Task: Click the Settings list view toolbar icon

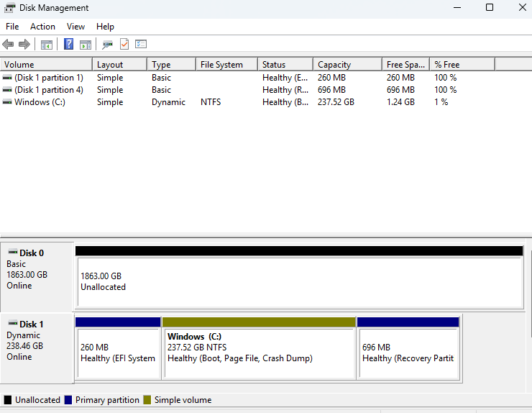Action: [141, 44]
